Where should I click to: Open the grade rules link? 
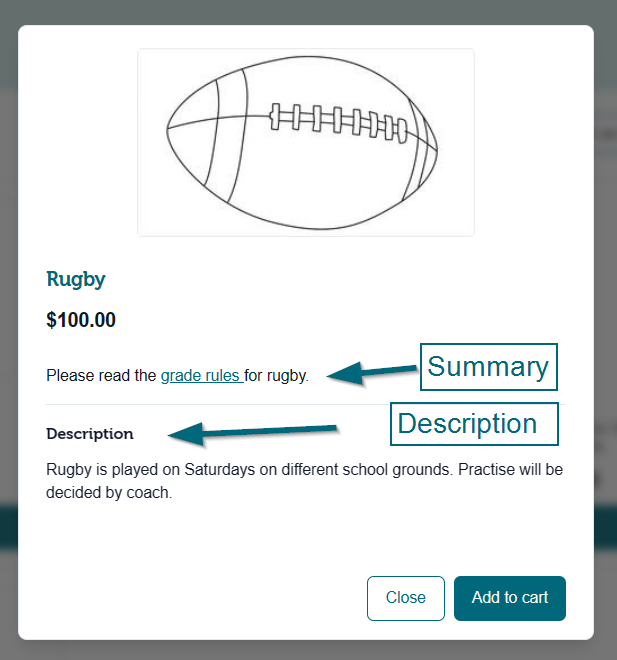(201, 375)
